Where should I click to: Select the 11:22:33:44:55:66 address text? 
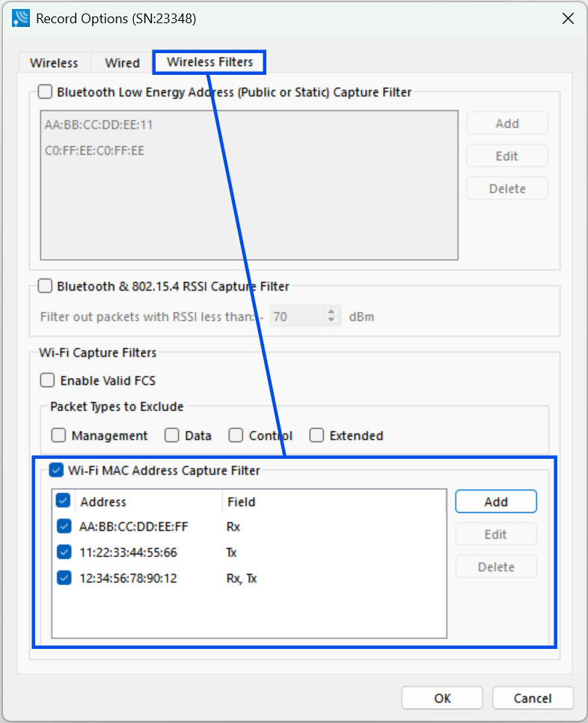128,552
